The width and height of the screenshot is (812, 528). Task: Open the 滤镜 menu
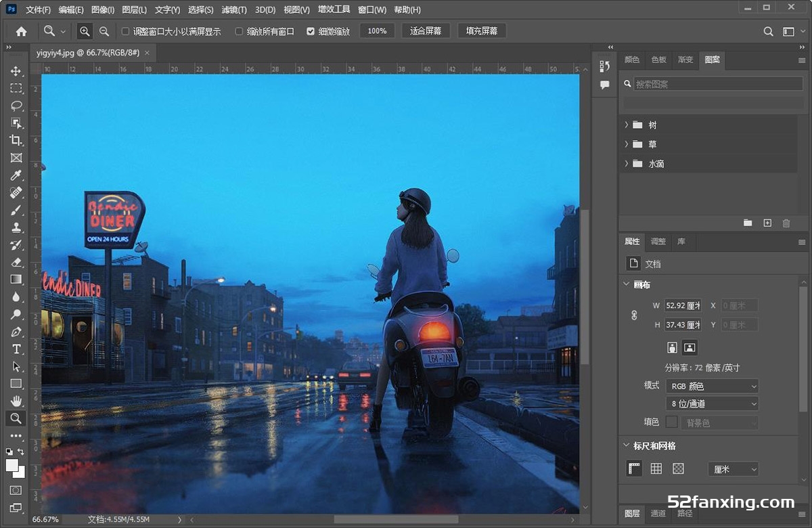(234, 9)
